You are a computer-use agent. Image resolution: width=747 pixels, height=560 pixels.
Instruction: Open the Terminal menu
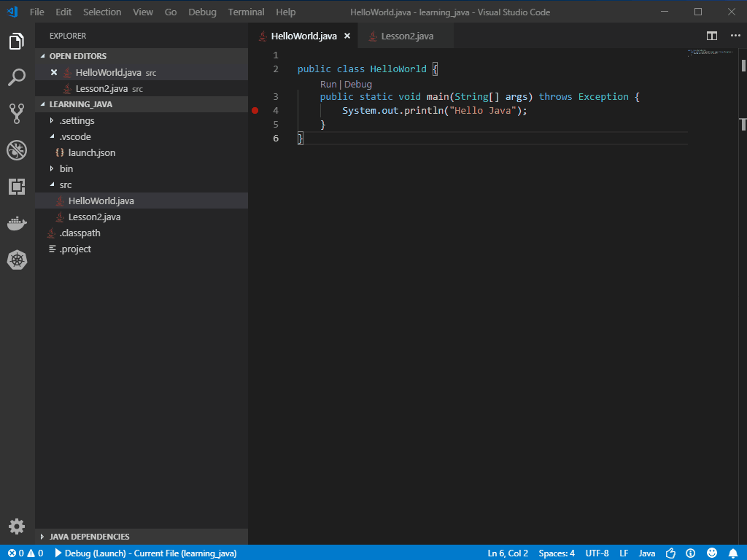tap(246, 12)
